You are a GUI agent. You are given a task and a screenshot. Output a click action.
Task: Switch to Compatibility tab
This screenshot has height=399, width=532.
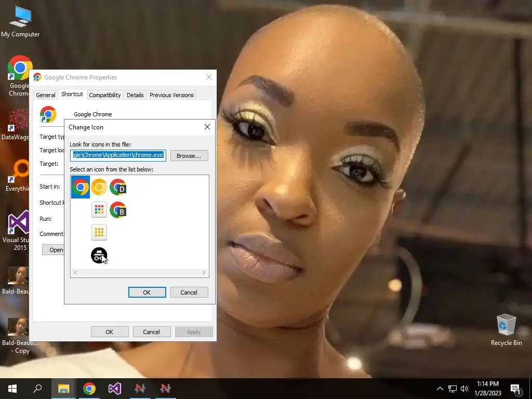(105, 95)
